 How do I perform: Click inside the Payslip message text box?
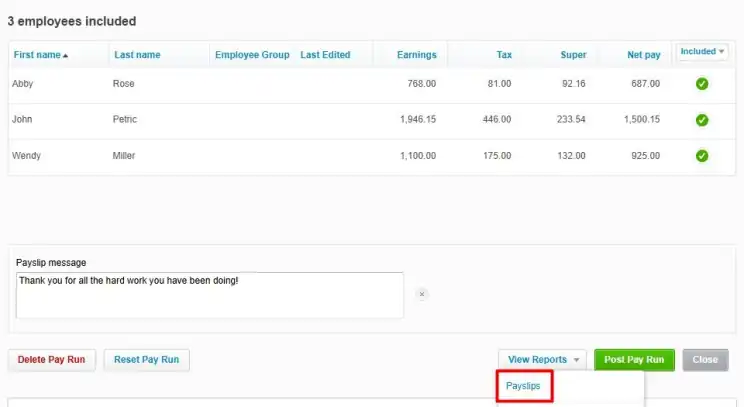coord(210,295)
